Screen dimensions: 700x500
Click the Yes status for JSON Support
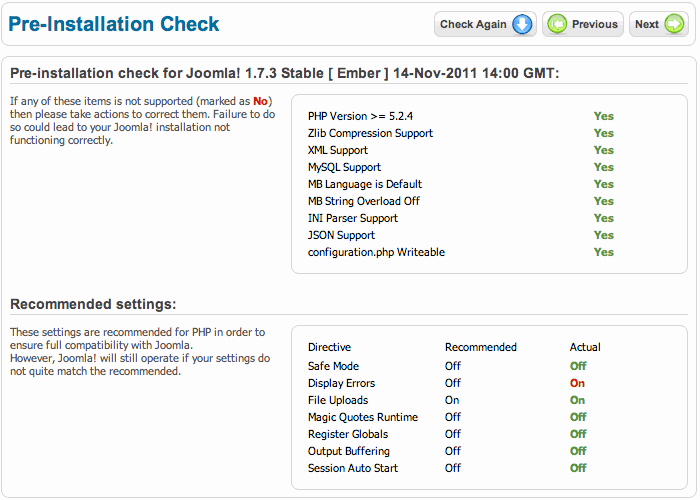click(604, 235)
